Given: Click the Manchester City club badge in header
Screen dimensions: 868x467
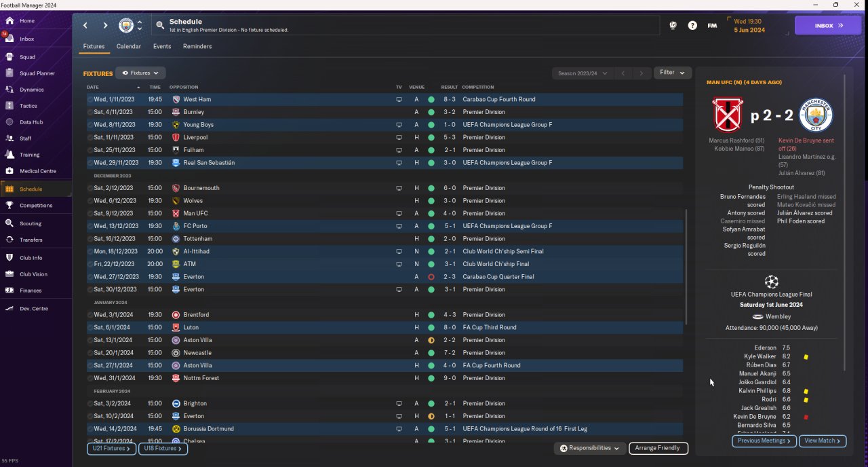Looking at the screenshot, I should point(126,26).
